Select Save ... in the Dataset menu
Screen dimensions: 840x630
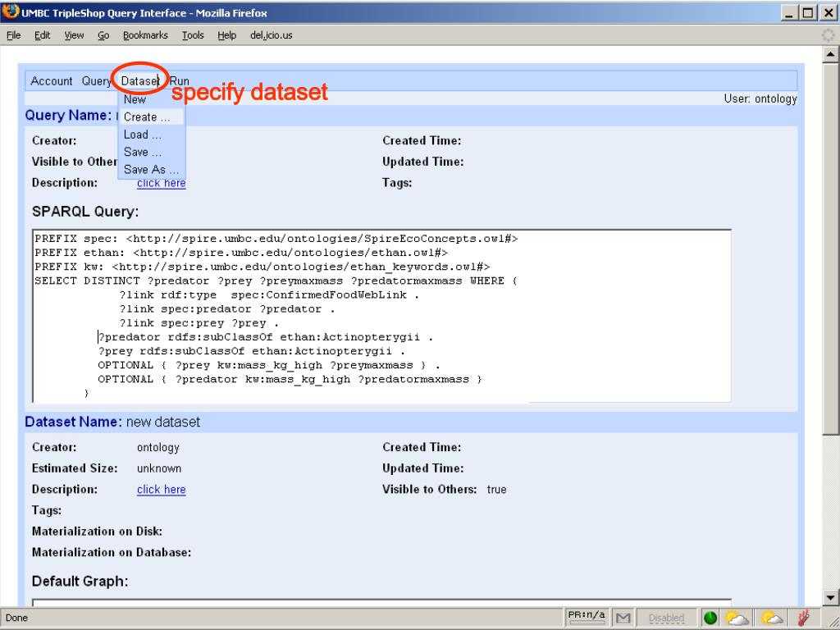click(143, 152)
